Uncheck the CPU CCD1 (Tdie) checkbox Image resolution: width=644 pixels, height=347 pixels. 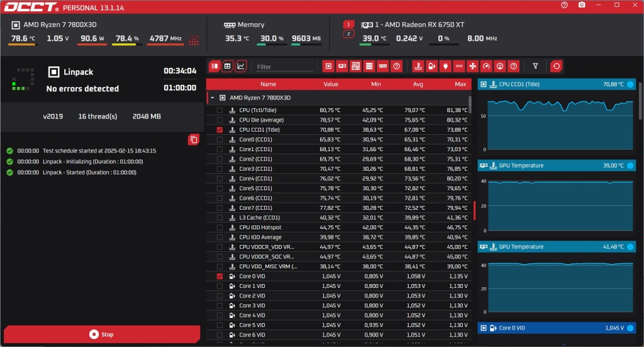219,130
